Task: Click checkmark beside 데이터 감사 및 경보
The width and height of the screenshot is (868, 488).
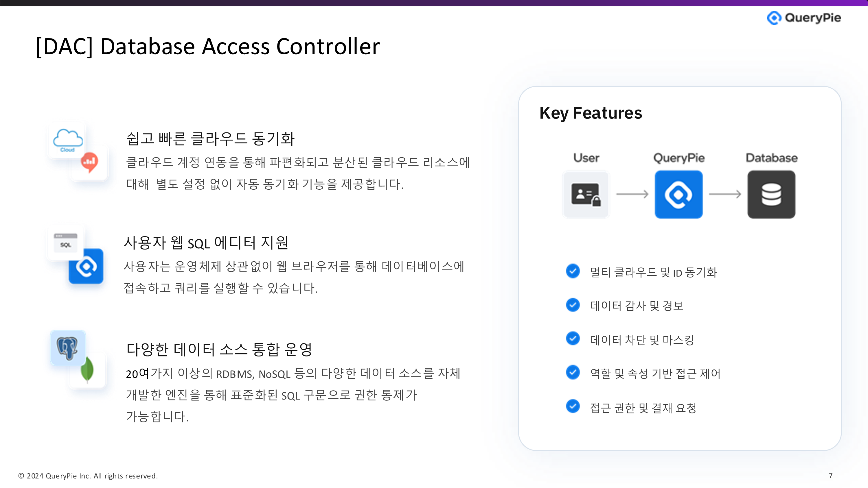Action: (x=573, y=305)
